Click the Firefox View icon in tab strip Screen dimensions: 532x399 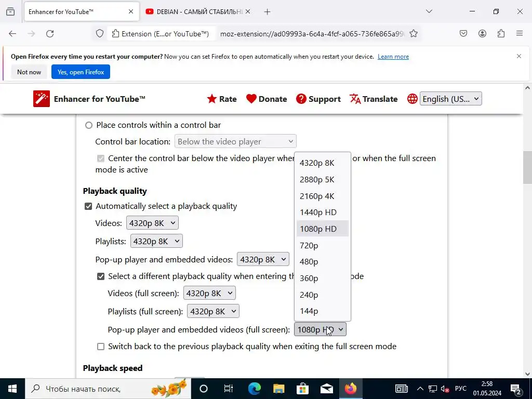click(10, 11)
